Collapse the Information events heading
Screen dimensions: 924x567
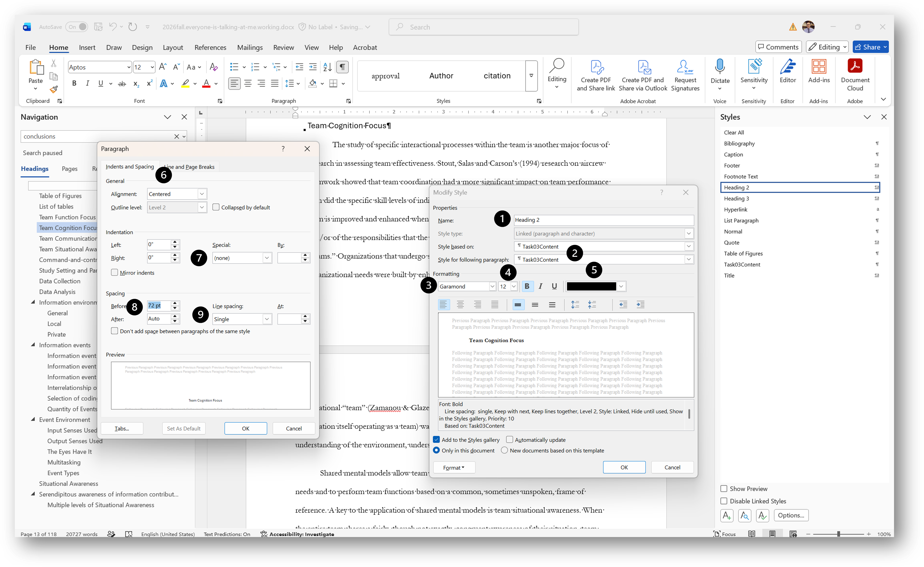tap(33, 345)
